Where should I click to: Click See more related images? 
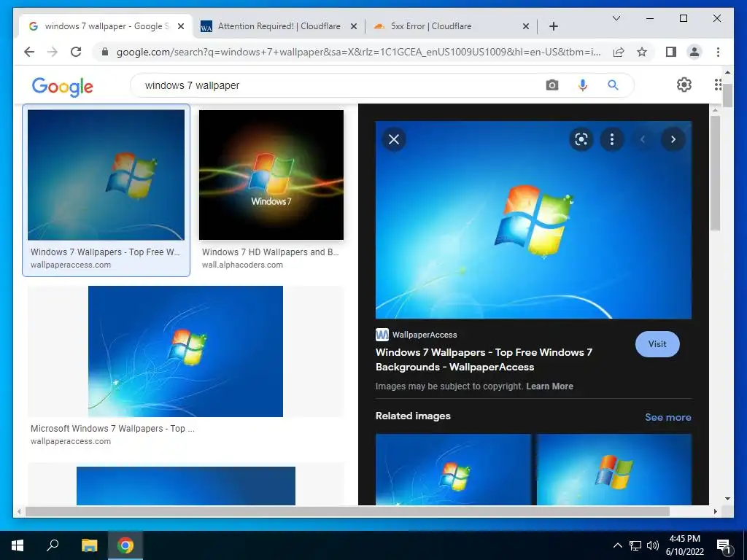pos(668,417)
